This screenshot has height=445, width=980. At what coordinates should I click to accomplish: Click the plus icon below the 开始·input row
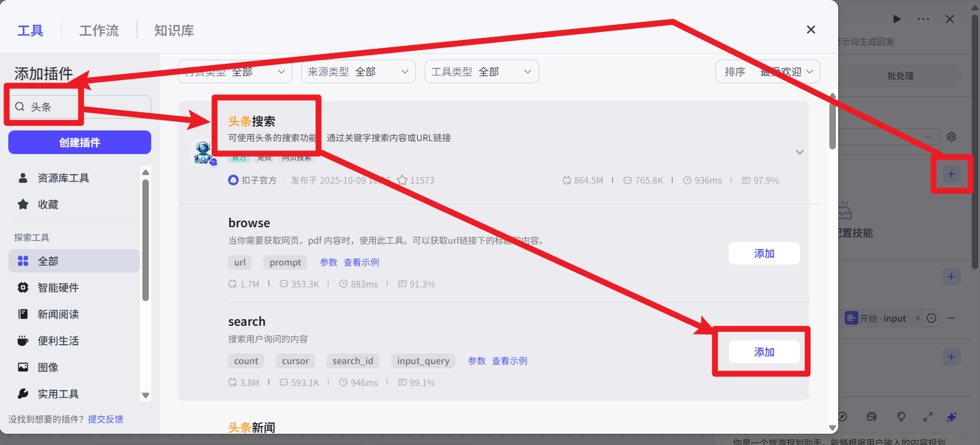click(x=951, y=357)
